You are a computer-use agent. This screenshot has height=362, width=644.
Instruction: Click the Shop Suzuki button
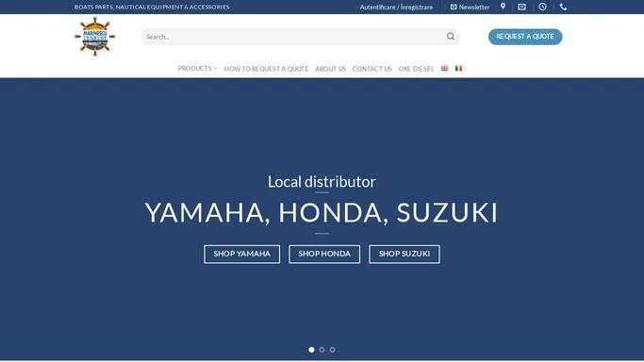pos(405,254)
